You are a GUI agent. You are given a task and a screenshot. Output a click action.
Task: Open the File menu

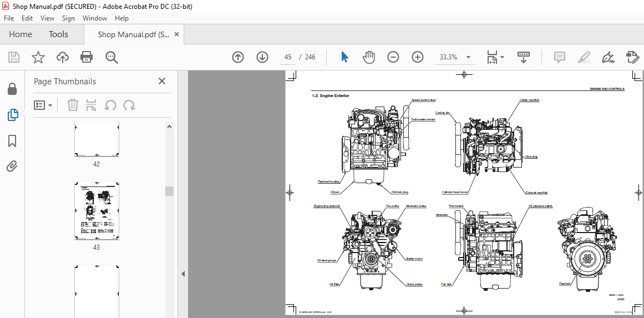tap(9, 18)
